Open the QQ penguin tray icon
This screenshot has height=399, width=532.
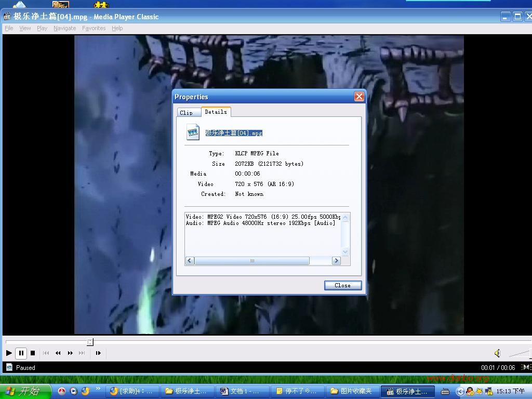(470, 391)
